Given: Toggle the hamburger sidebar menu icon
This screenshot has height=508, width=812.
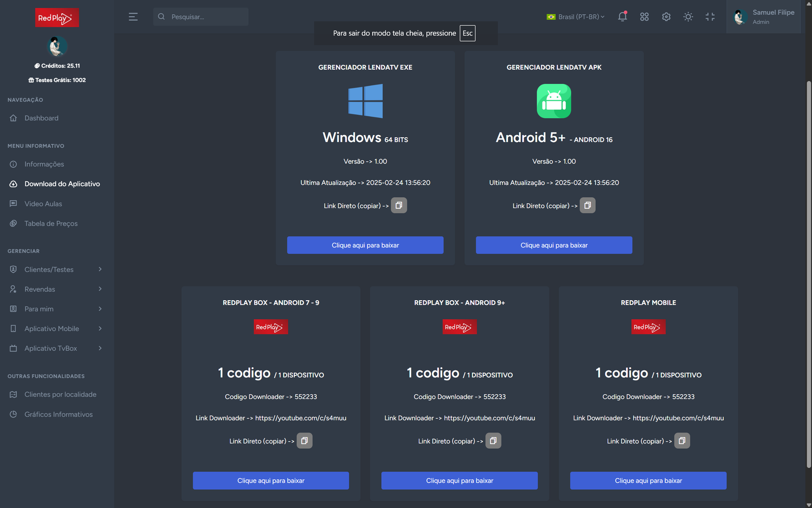Looking at the screenshot, I should [133, 17].
